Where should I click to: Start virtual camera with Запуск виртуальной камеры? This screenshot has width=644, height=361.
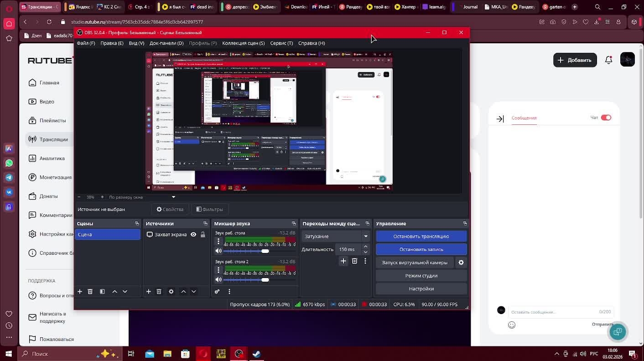click(x=415, y=263)
